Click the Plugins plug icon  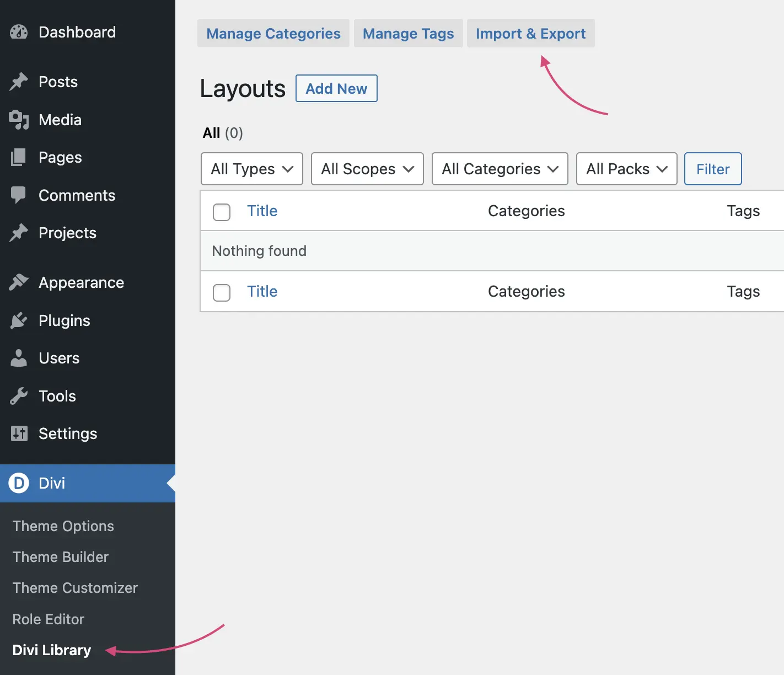pyautogui.click(x=19, y=320)
